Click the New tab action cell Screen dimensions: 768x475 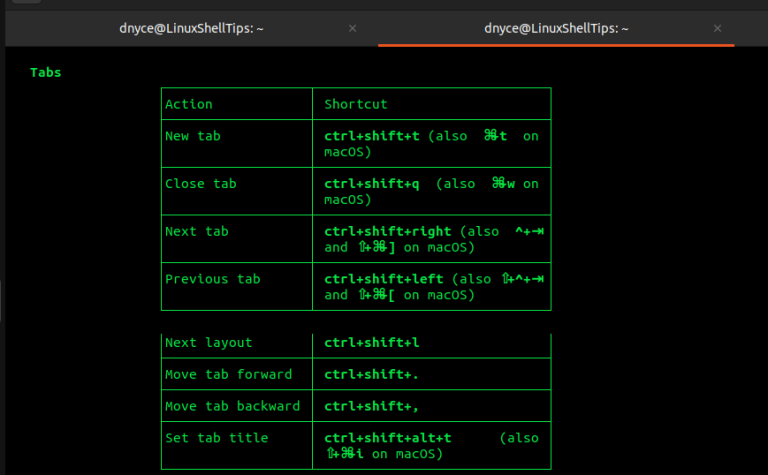tap(193, 136)
